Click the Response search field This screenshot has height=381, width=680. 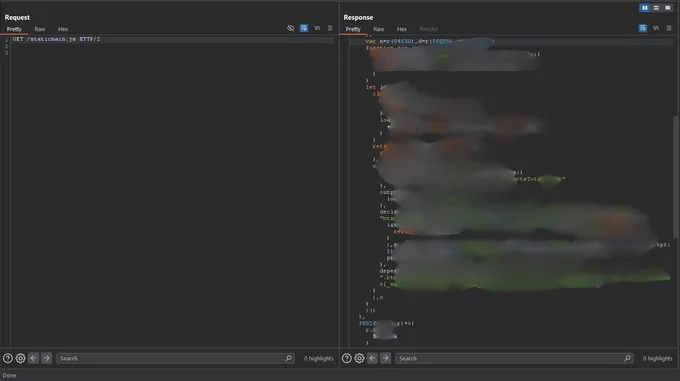514,358
